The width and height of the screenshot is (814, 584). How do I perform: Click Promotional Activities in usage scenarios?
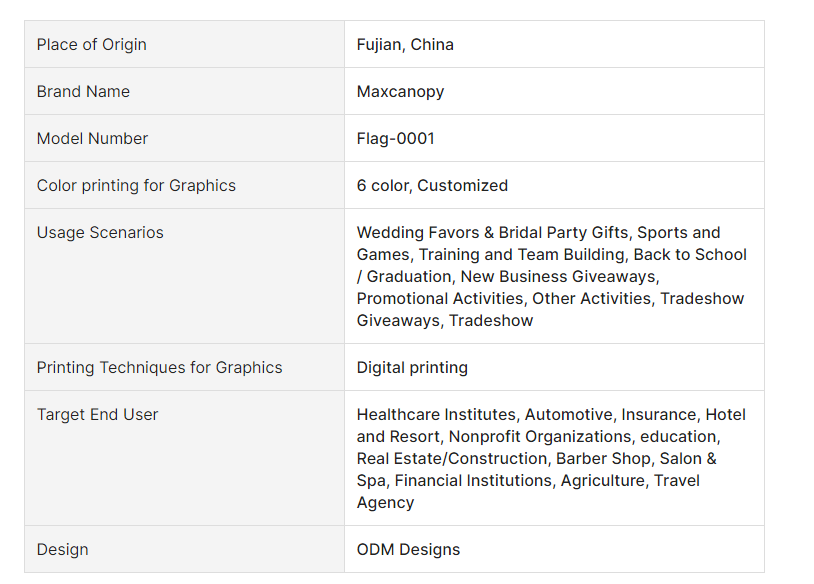[440, 298]
